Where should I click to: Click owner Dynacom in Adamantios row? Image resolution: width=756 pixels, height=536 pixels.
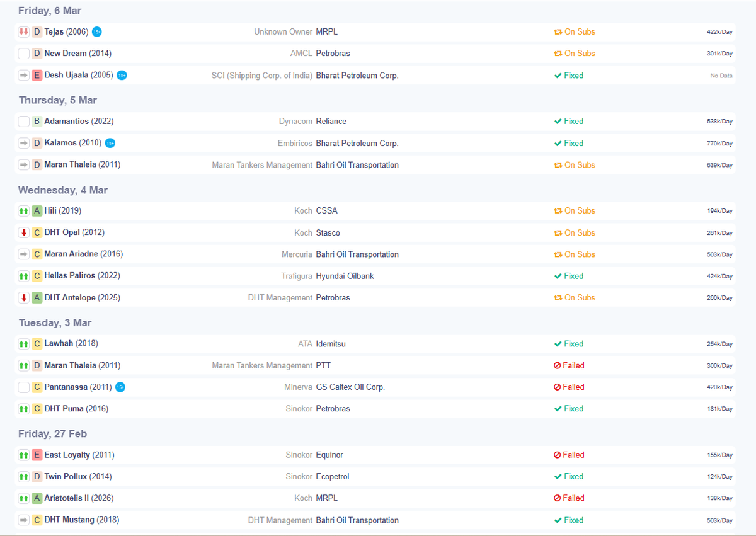(x=296, y=122)
